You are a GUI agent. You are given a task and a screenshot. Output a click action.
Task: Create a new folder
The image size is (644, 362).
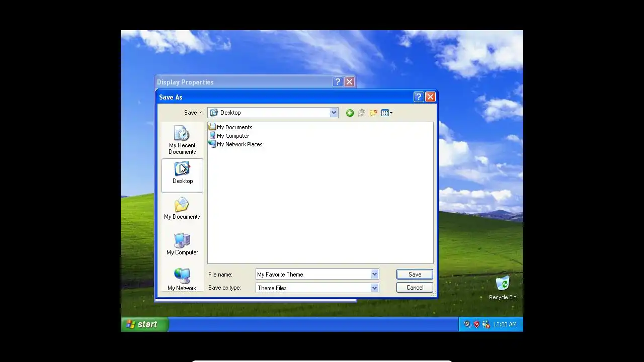[373, 113]
